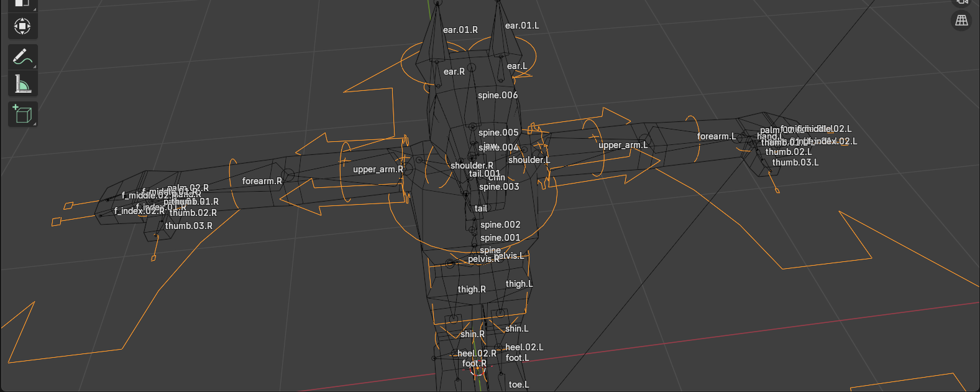
Task: Pick the toe.L bone label
Action: 518,385
